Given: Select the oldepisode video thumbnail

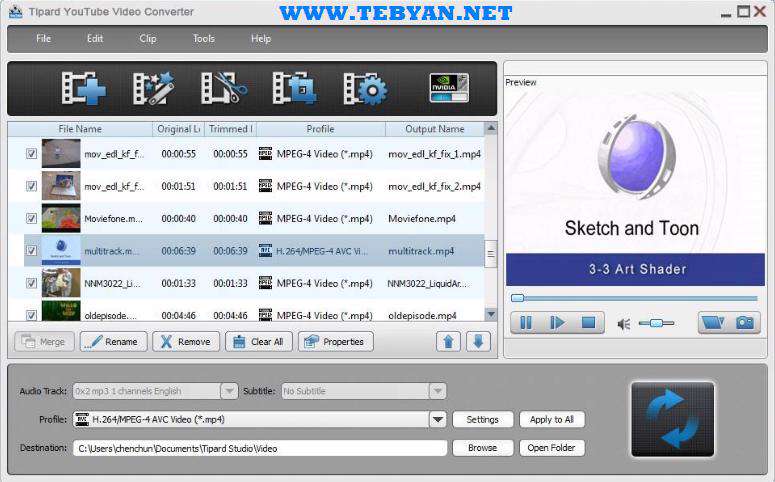Looking at the screenshot, I should [61, 311].
